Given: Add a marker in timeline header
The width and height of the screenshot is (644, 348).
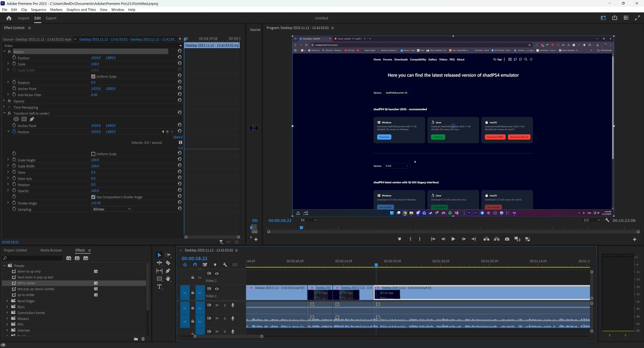Looking at the screenshot, I should point(215,264).
